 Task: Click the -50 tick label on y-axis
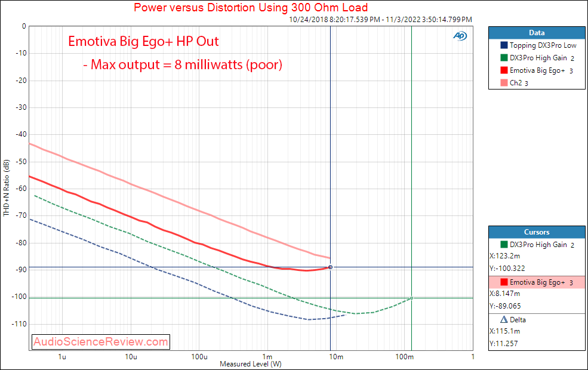[x=21, y=162]
